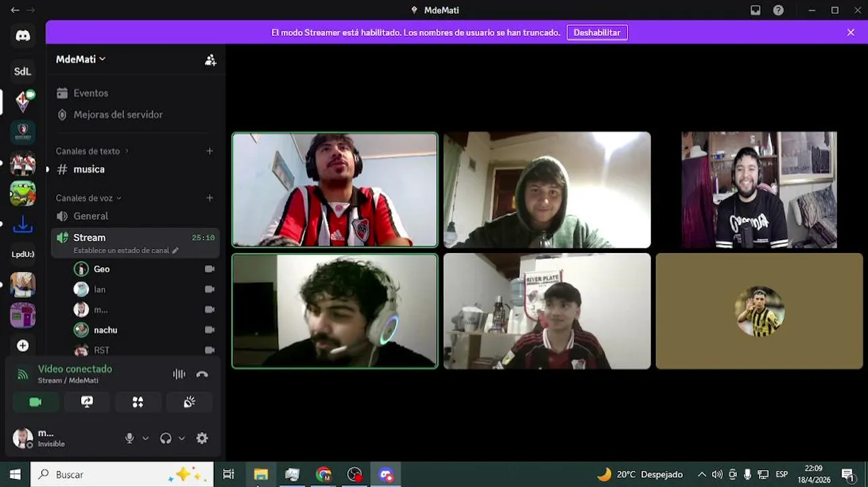868x487 pixels.
Task: Click the download apps arrow icon
Action: 23,225
